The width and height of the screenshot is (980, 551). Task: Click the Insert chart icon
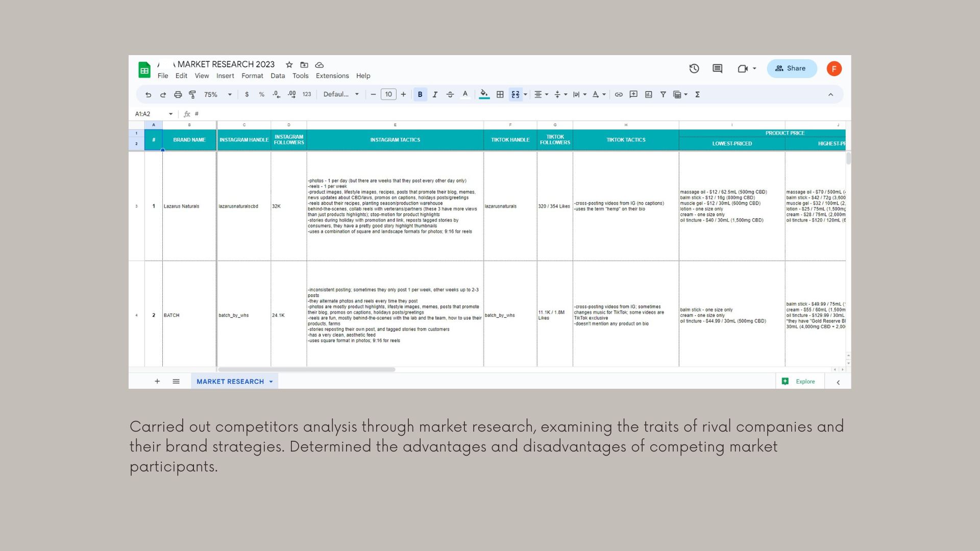coord(648,94)
